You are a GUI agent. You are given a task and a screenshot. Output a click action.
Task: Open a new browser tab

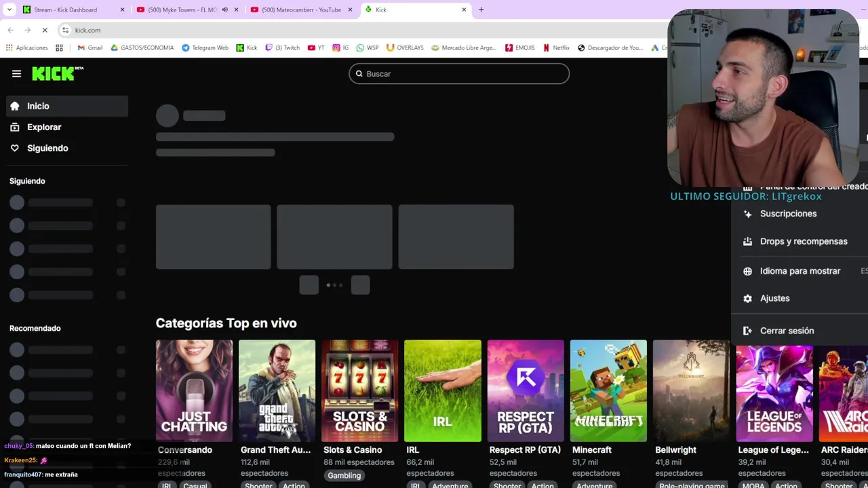coord(481,9)
